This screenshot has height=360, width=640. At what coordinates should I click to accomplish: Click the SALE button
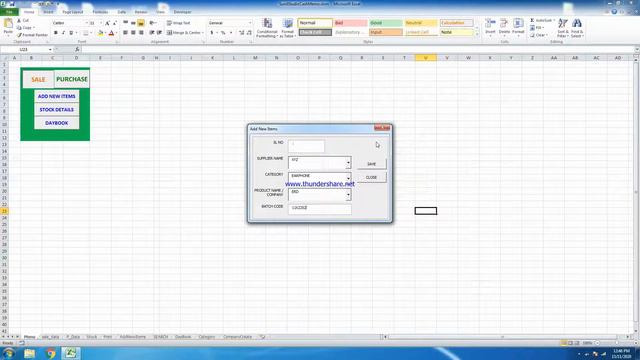pyautogui.click(x=38, y=79)
